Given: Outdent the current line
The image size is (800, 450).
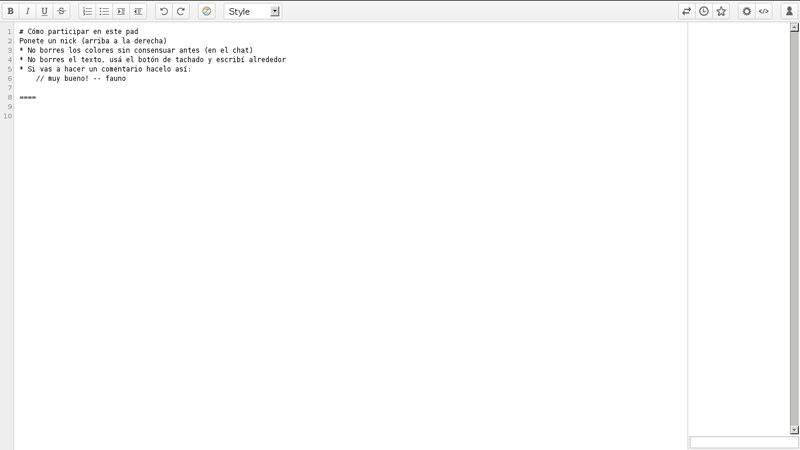Looking at the screenshot, I should tap(138, 11).
